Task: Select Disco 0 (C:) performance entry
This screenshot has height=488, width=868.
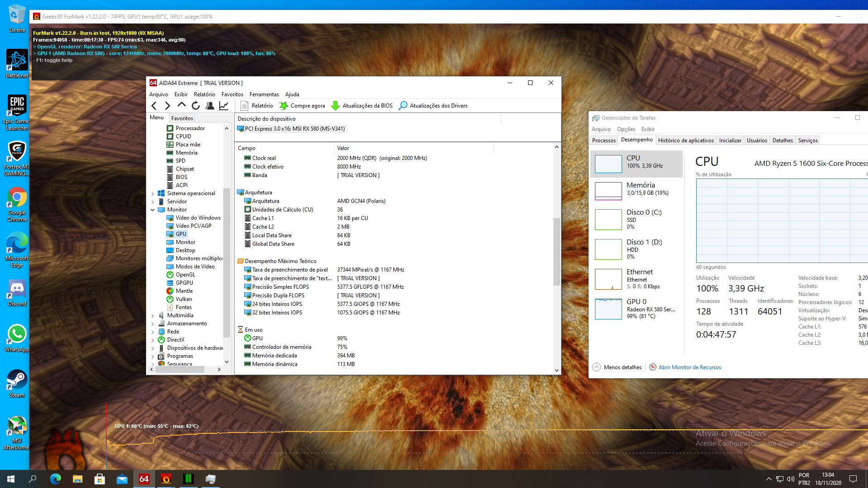Action: 636,219
